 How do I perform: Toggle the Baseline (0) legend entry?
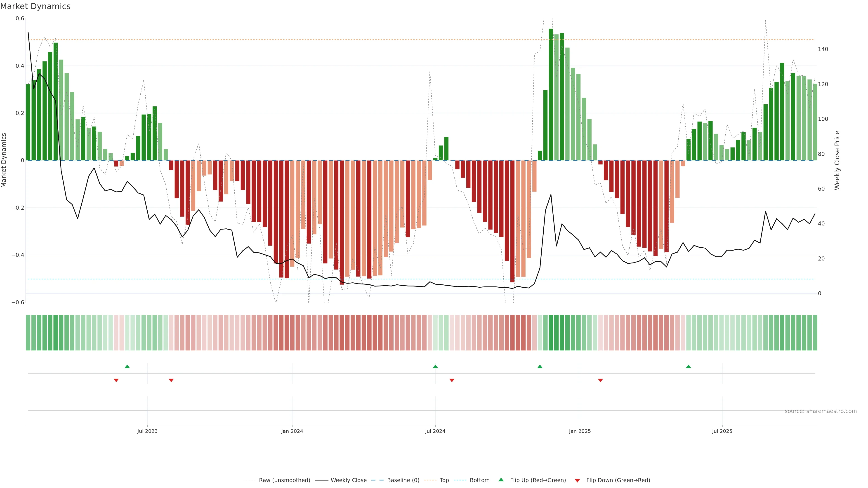(x=403, y=480)
